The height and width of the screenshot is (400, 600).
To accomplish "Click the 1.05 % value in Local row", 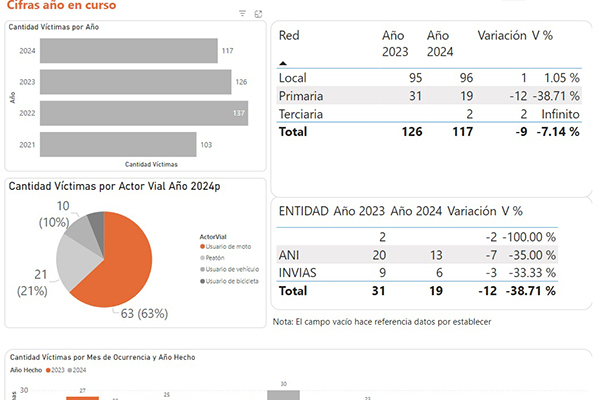I will (x=562, y=78).
